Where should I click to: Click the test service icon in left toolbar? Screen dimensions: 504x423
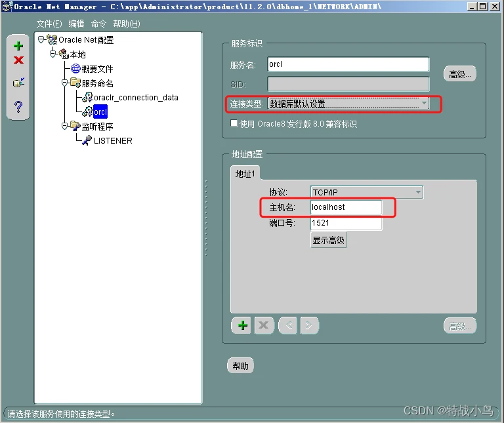tap(18, 83)
